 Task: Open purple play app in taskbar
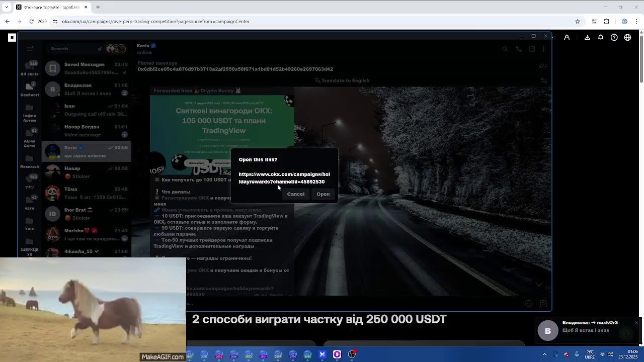click(337, 354)
